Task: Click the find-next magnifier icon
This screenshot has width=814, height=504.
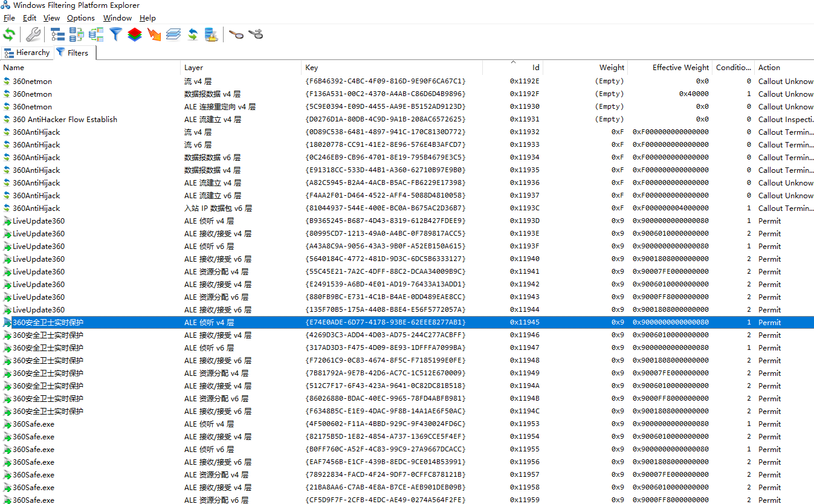Action: coord(256,34)
